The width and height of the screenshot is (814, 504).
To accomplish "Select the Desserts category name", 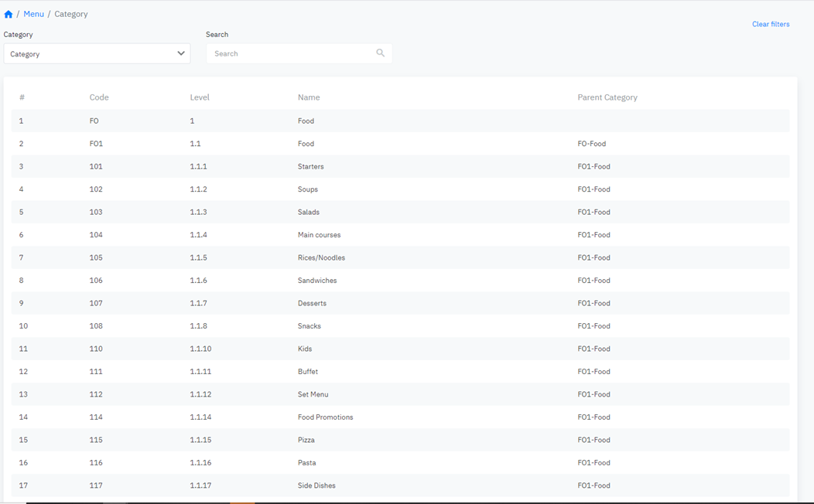I will (312, 303).
